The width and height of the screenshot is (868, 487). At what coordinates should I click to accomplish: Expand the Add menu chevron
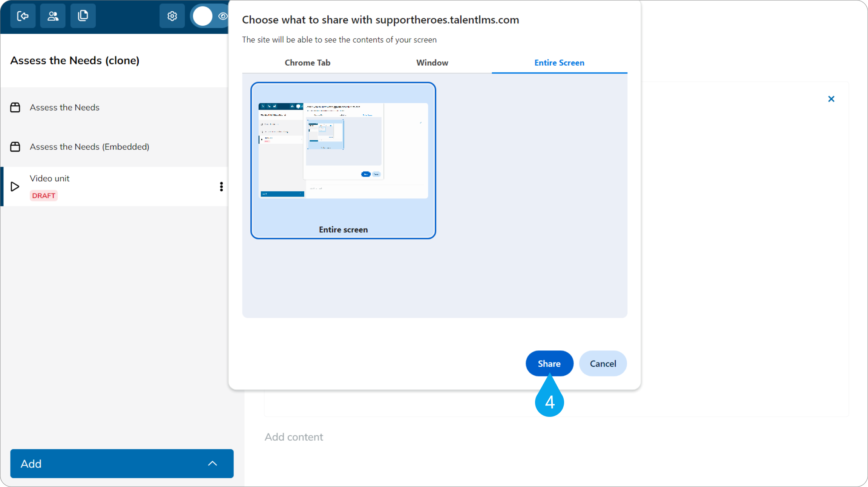tap(213, 464)
